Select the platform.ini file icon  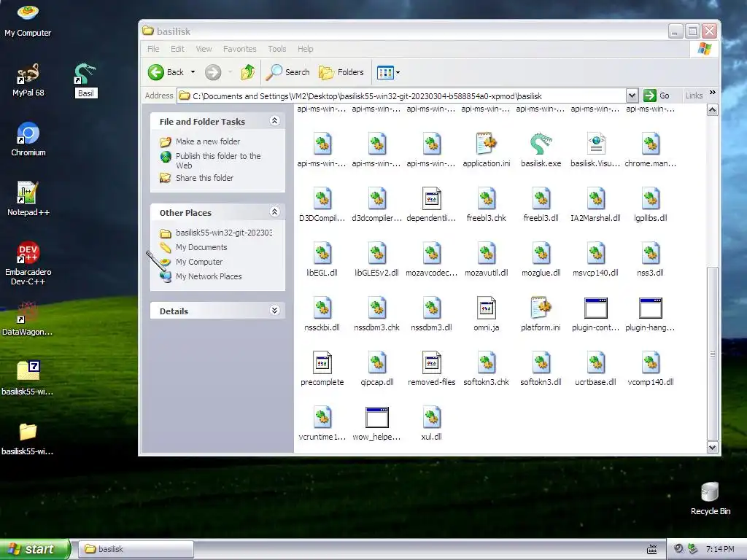click(x=541, y=308)
